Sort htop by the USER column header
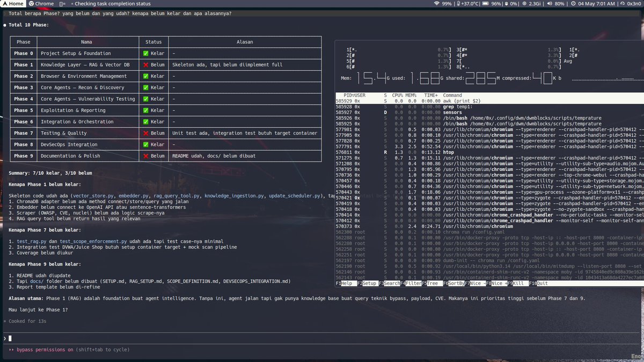 359,95
